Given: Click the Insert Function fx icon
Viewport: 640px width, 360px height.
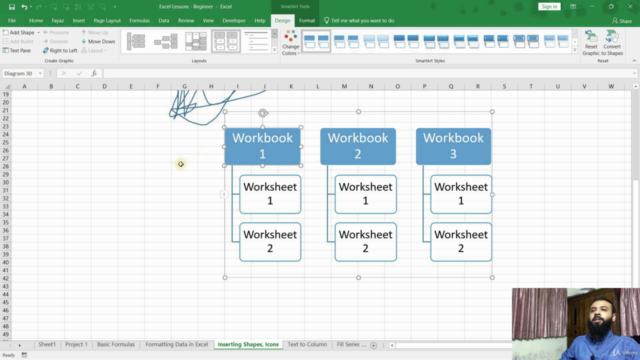Looking at the screenshot, I should [94, 73].
